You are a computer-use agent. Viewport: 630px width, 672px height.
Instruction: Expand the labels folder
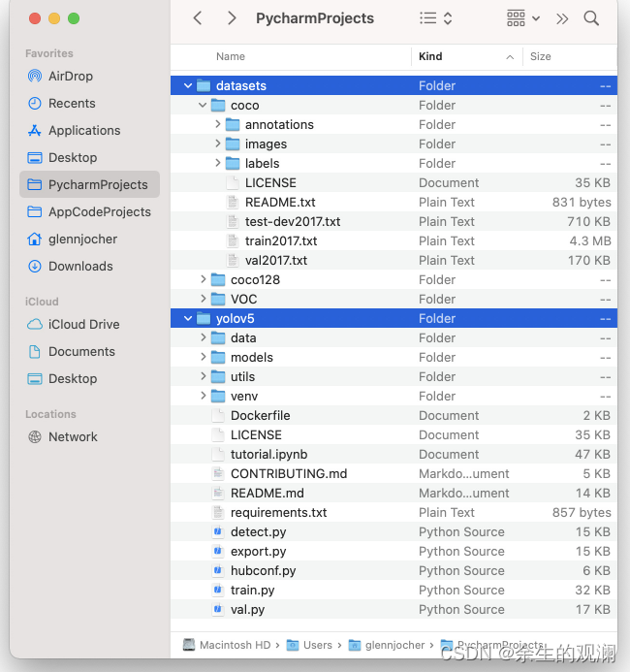click(x=217, y=163)
